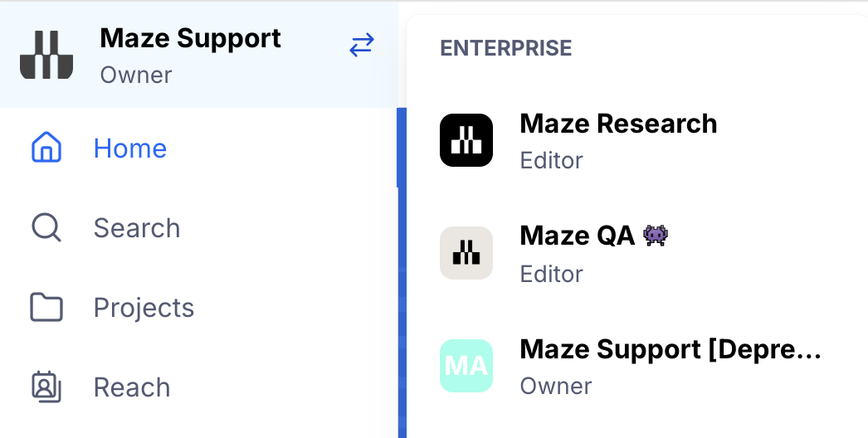Click the Maze Support logo in header
Screen dimensions: 868x438
(46, 55)
